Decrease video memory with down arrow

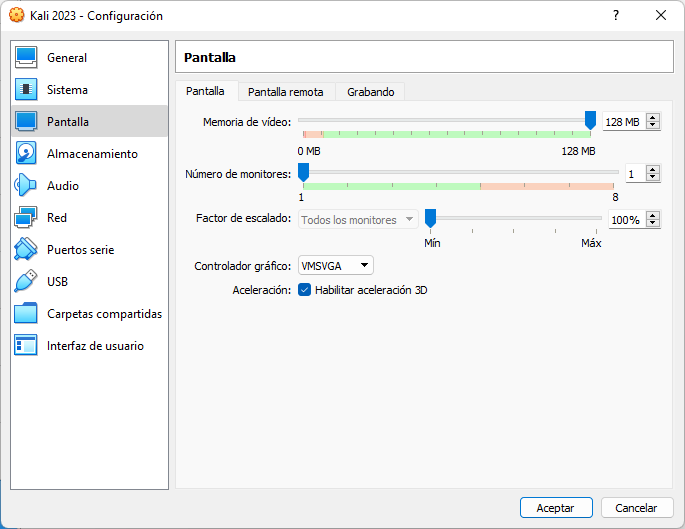point(653,125)
